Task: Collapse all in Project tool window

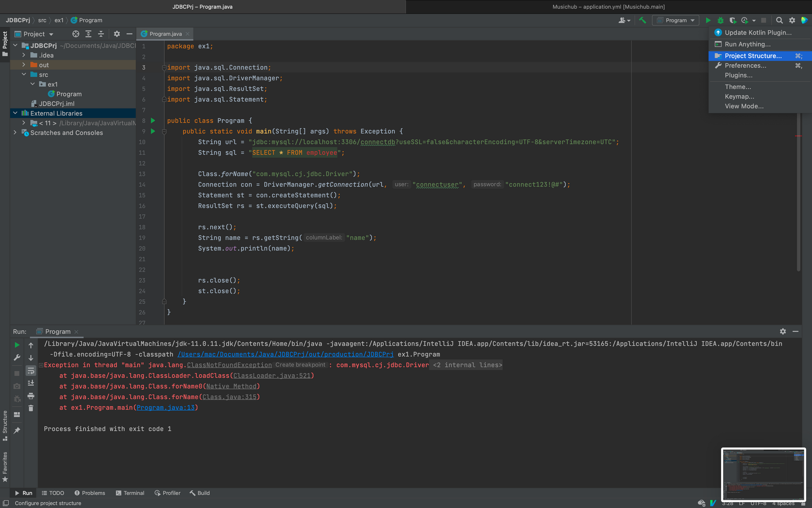Action: click(x=101, y=34)
